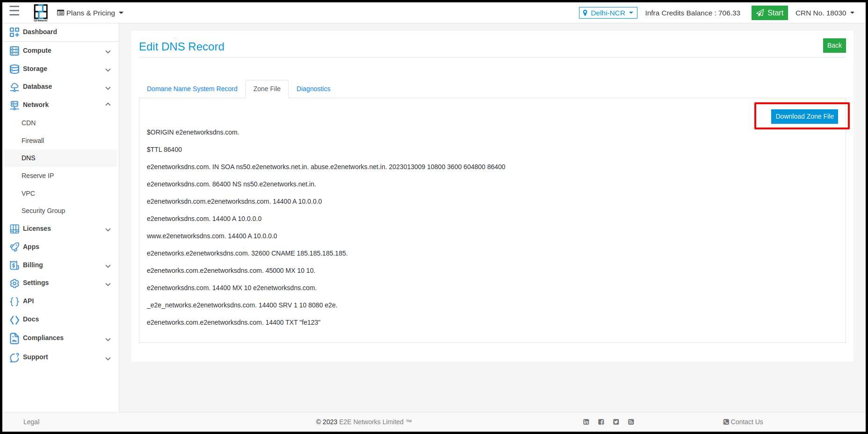Click the Edit DNS Record heading
Screen dimensions: 868x434
point(181,47)
